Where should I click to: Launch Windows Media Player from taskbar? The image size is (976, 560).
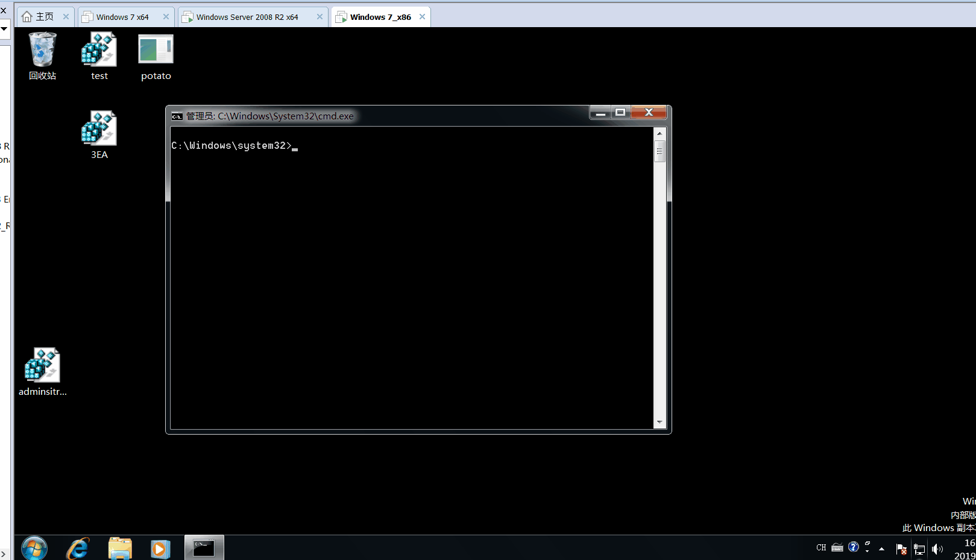point(160,549)
